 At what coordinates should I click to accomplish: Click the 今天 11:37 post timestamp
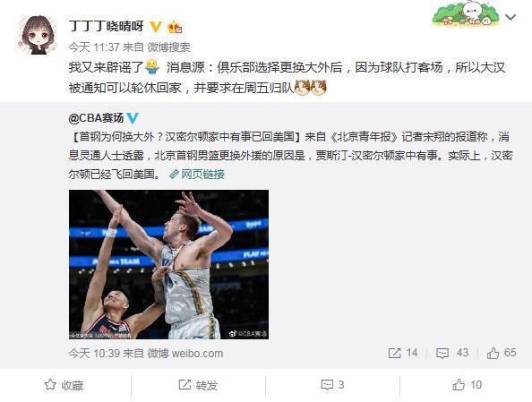[94, 47]
